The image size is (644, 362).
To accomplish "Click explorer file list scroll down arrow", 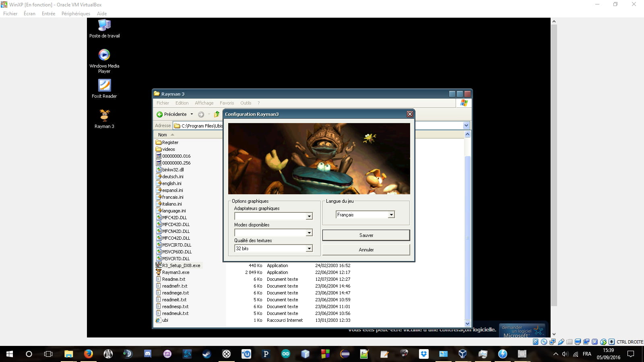I will [x=467, y=323].
